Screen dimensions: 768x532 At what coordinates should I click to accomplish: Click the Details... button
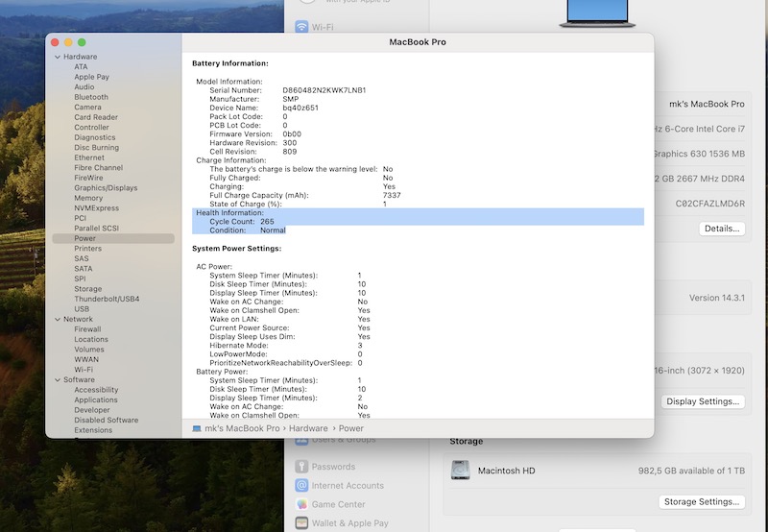coord(721,229)
